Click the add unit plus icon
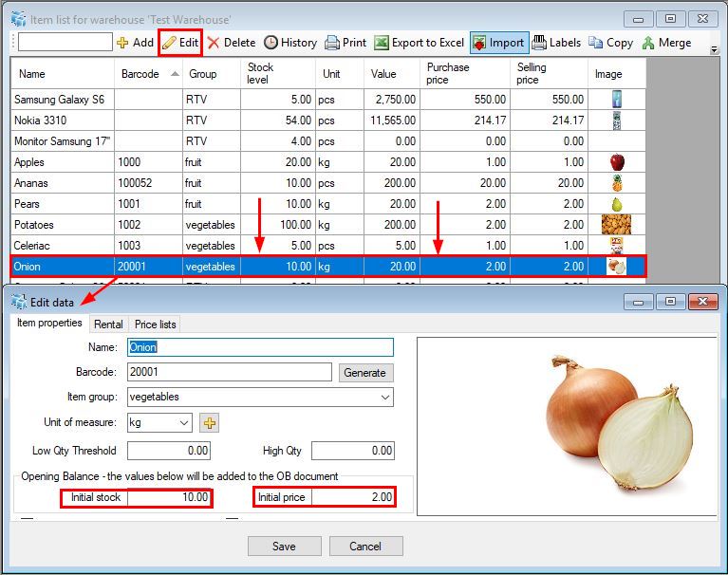Screen dimensions: 728x575 click(x=210, y=423)
